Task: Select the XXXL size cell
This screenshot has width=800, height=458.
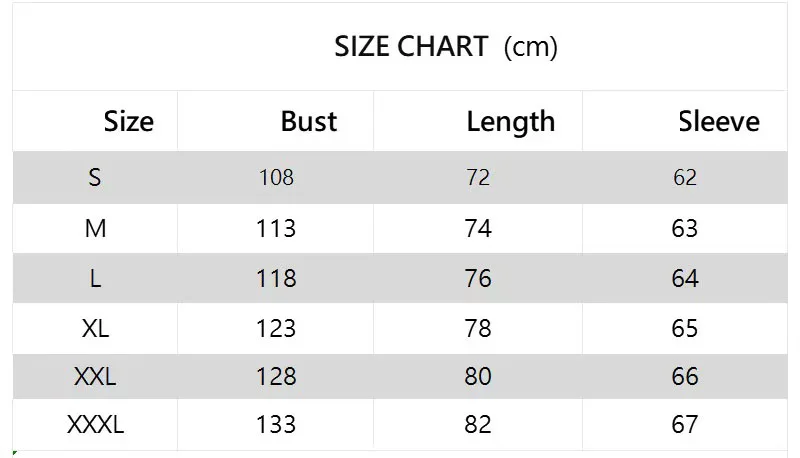Action: coord(95,424)
